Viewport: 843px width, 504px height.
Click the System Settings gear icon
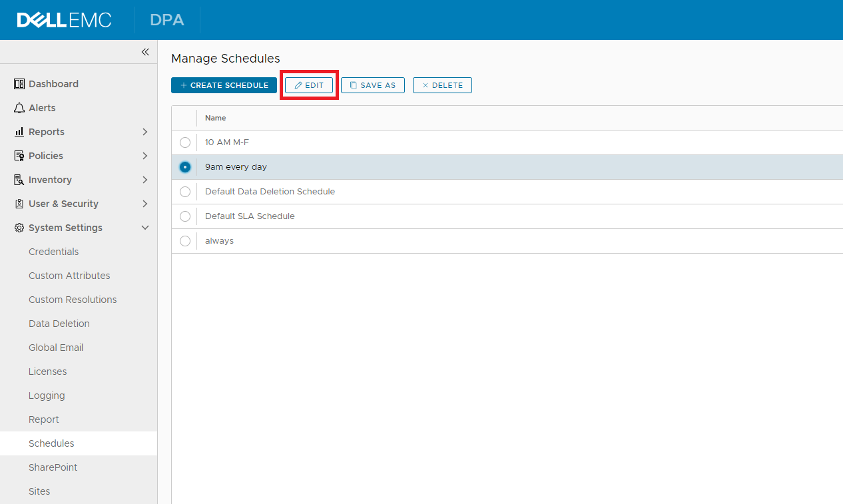point(19,228)
